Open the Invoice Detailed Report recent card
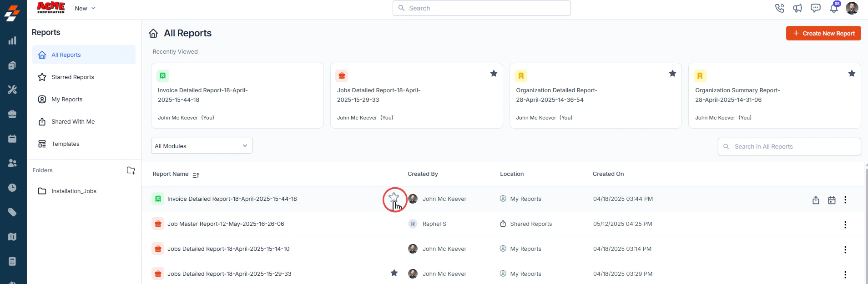 [x=237, y=95]
